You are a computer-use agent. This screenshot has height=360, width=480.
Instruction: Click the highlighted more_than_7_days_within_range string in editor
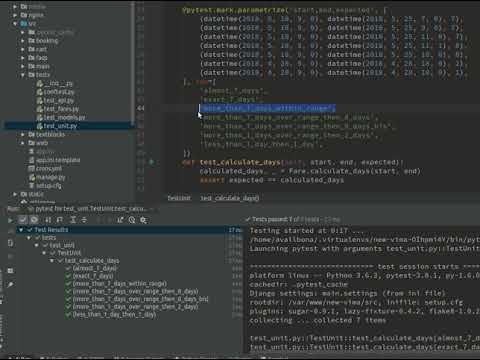click(x=267, y=108)
